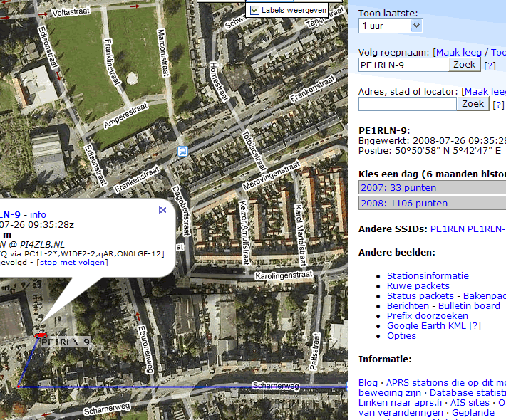506x420 pixels.
Task: Open Bulletin board link
Action: coord(469,306)
